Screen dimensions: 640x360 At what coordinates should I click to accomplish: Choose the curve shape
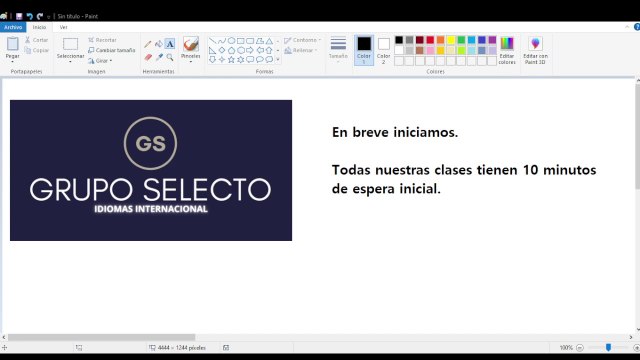pyautogui.click(x=222, y=41)
